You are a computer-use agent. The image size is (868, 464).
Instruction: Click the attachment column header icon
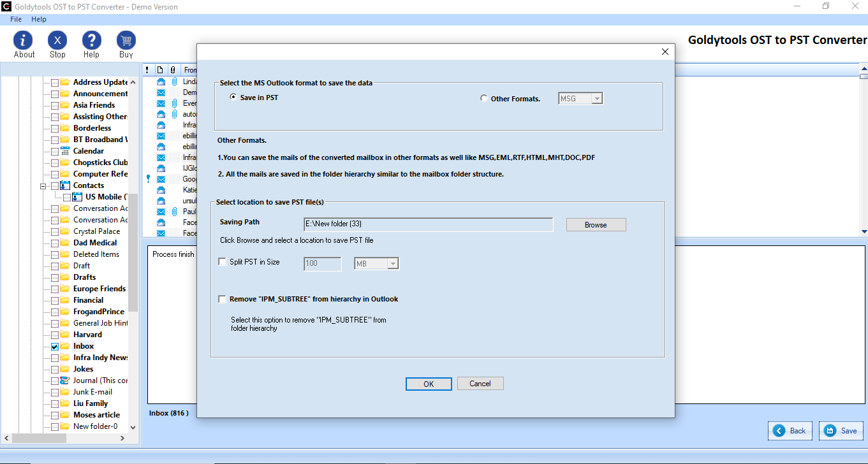[x=172, y=70]
